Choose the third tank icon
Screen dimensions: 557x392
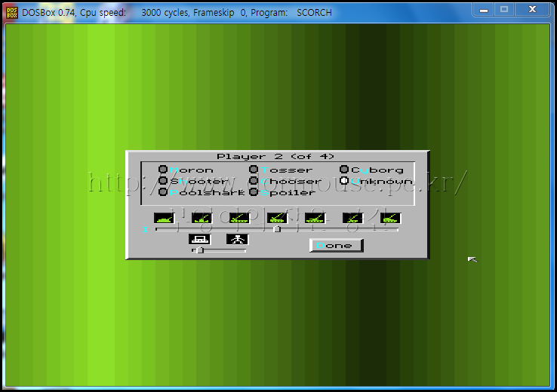tap(239, 218)
